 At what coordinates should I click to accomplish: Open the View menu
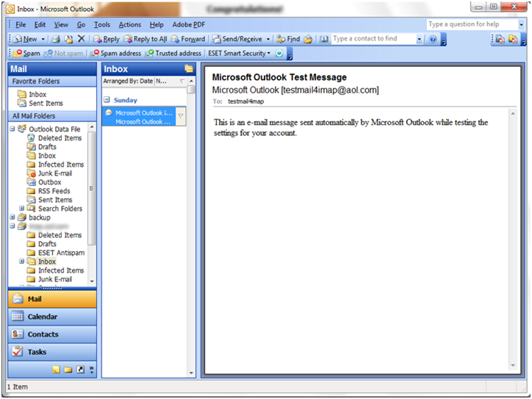[61, 24]
